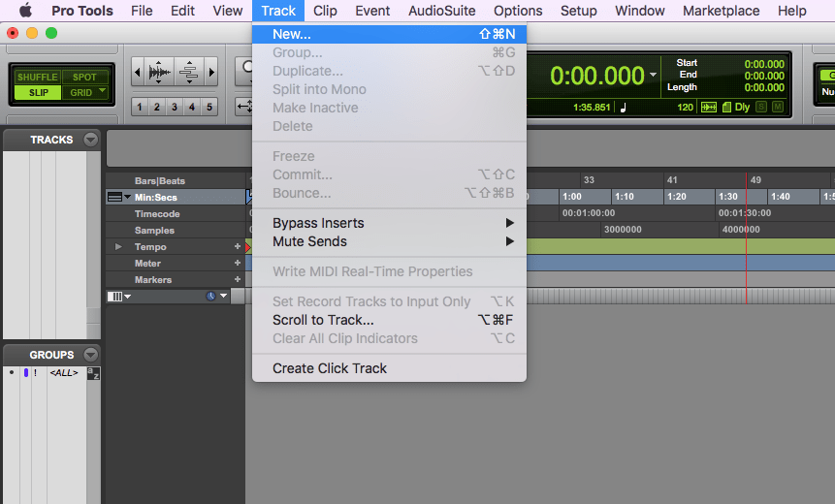Recall zoom preset 2
The width and height of the screenshot is (835, 504).
156,107
